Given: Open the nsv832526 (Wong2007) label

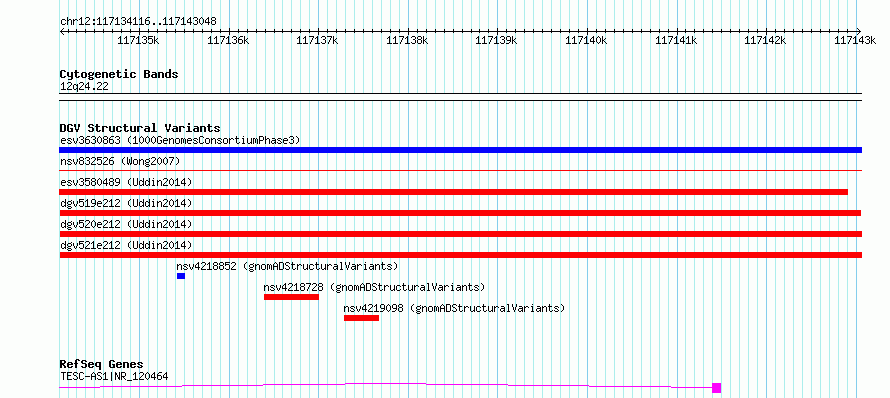Looking at the screenshot, I should [120, 161].
